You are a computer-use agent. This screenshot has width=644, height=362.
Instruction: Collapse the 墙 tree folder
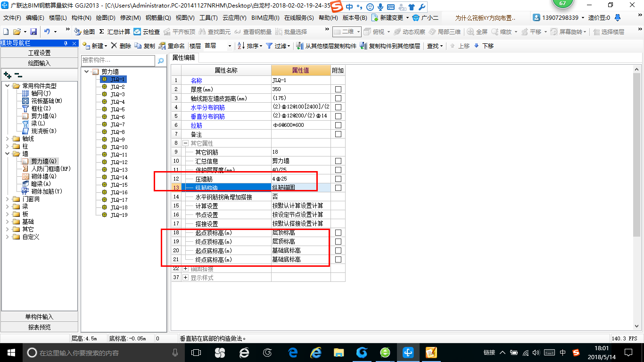point(8,154)
